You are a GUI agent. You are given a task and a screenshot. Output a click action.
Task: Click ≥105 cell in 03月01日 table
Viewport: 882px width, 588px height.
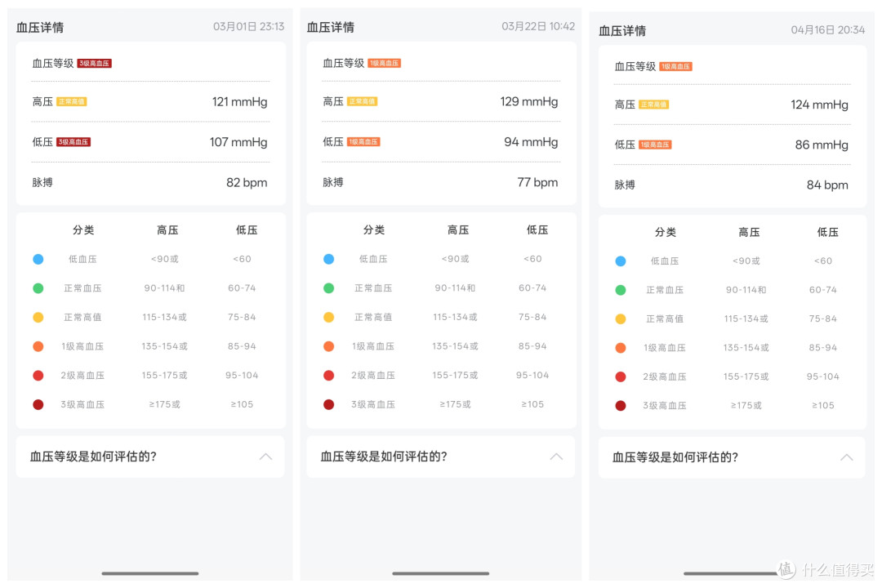(242, 404)
